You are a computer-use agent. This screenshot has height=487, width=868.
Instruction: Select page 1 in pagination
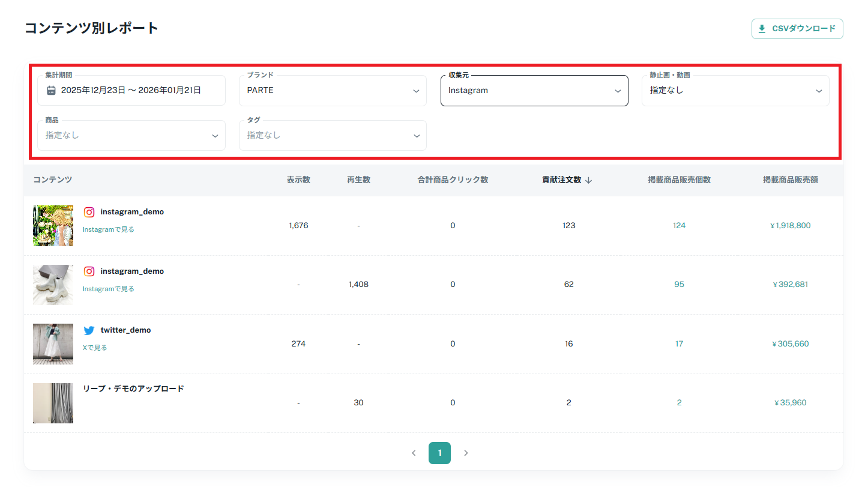(439, 453)
